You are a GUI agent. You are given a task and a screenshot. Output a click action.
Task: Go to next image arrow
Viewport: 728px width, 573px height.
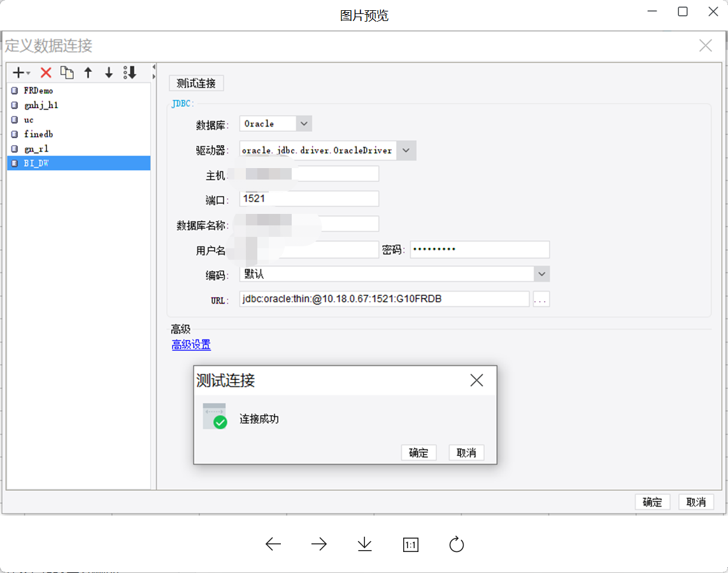(x=319, y=544)
